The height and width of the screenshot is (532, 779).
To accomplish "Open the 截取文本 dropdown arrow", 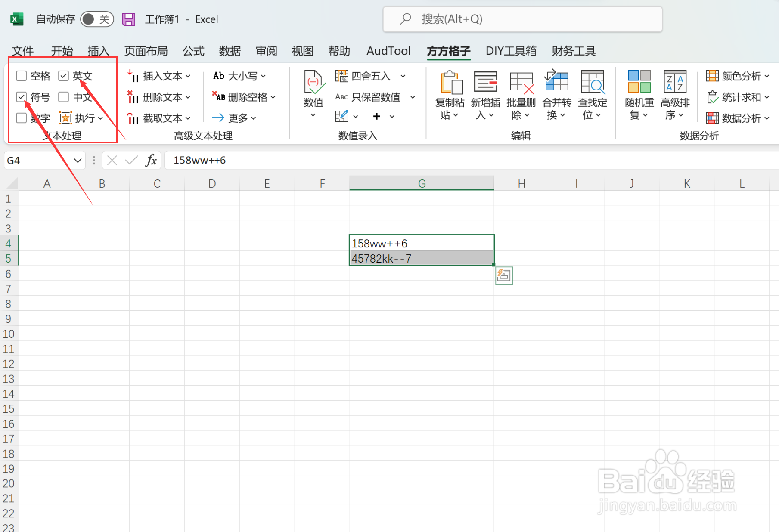I will [188, 118].
